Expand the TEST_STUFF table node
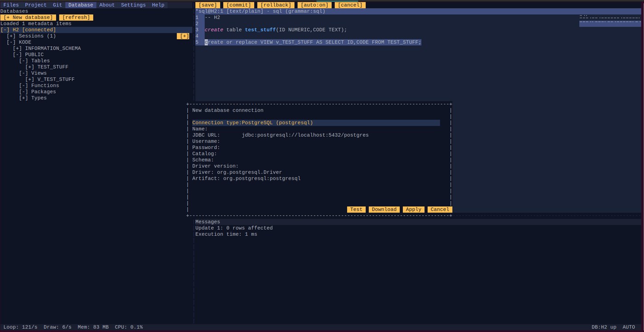Image resolution: width=644 pixels, height=332 pixels. [30, 67]
